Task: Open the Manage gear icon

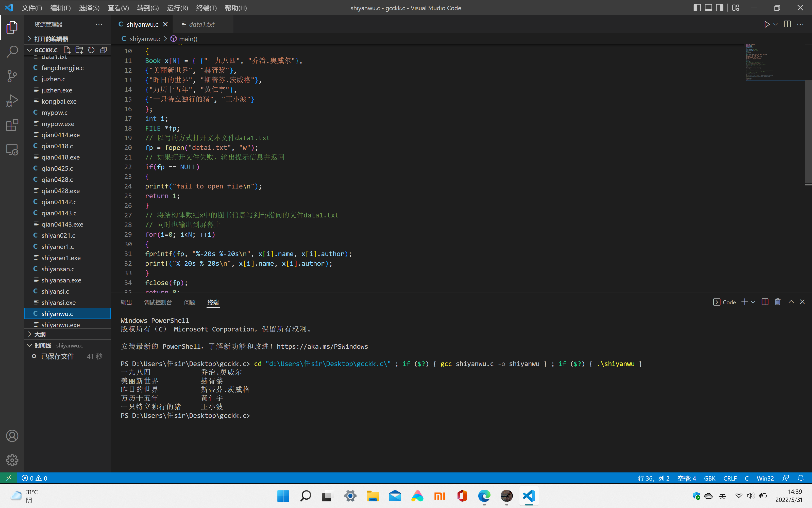Action: click(12, 460)
